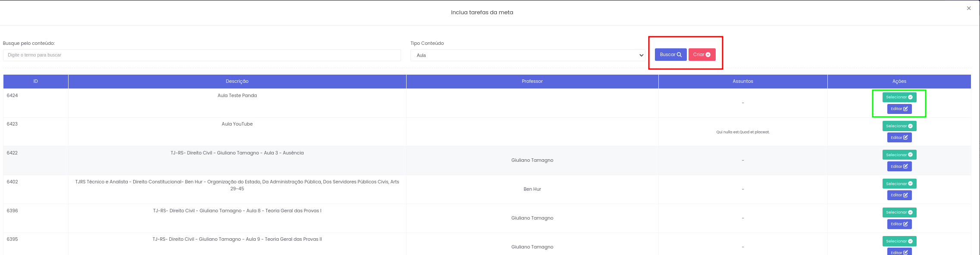
Task: Close the Inclua tarefas da meta dialog
Action: click(969, 8)
